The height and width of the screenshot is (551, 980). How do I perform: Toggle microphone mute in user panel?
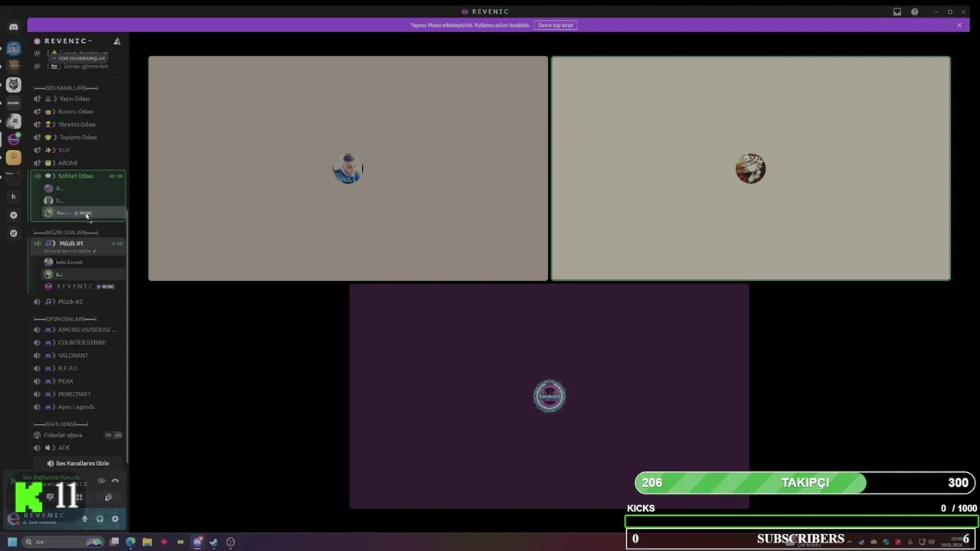pyautogui.click(x=85, y=519)
